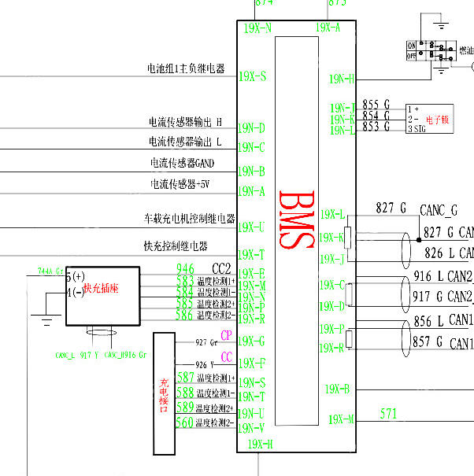Select the 926 Y wire label

point(205,364)
